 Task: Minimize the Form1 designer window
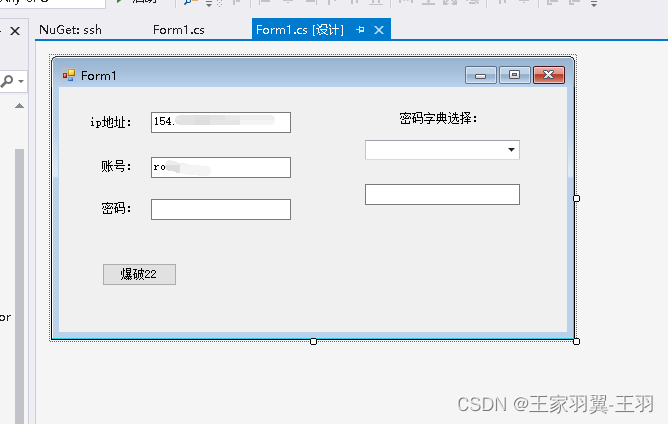pos(481,75)
